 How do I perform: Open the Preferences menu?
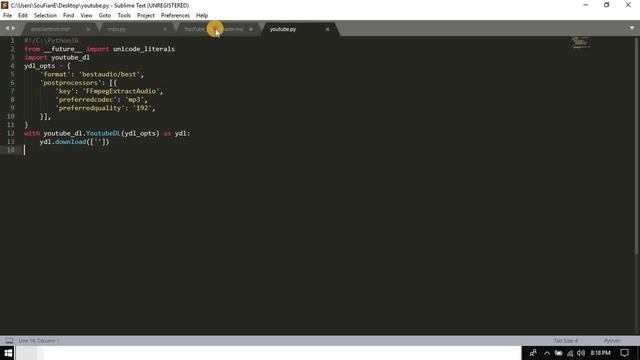pyautogui.click(x=175, y=16)
